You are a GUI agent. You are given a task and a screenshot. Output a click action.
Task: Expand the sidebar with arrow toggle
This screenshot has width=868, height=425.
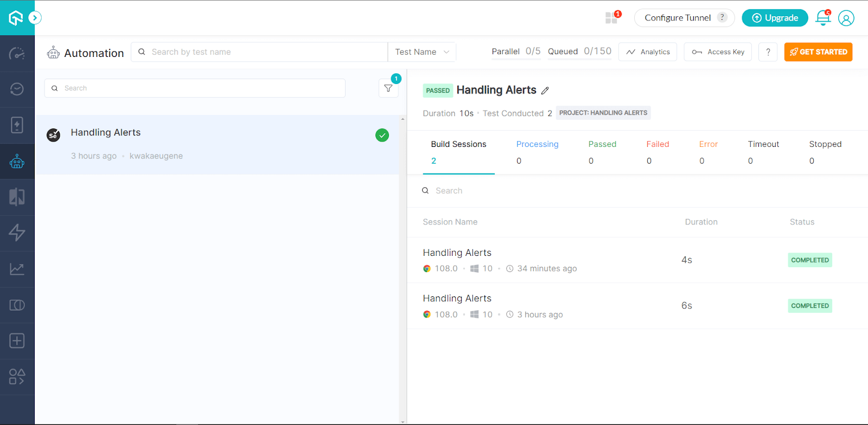click(x=35, y=18)
